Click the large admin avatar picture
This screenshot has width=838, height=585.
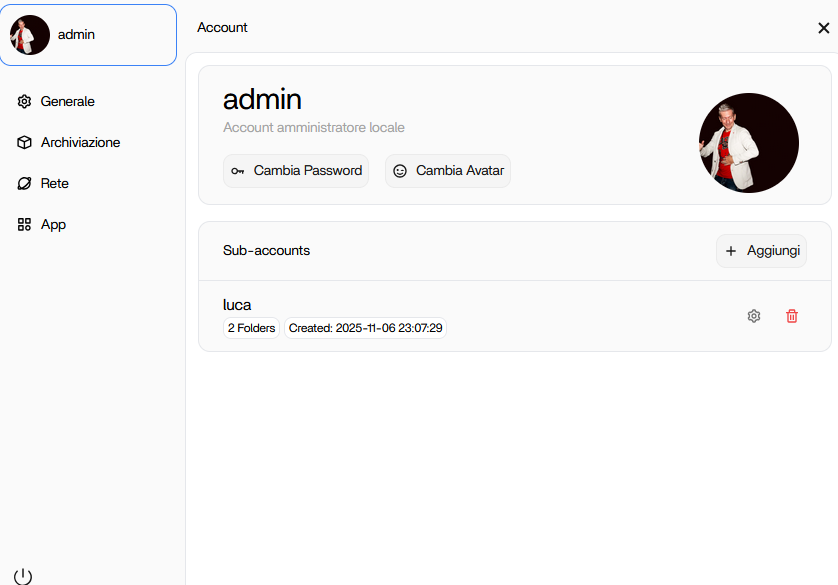[748, 143]
